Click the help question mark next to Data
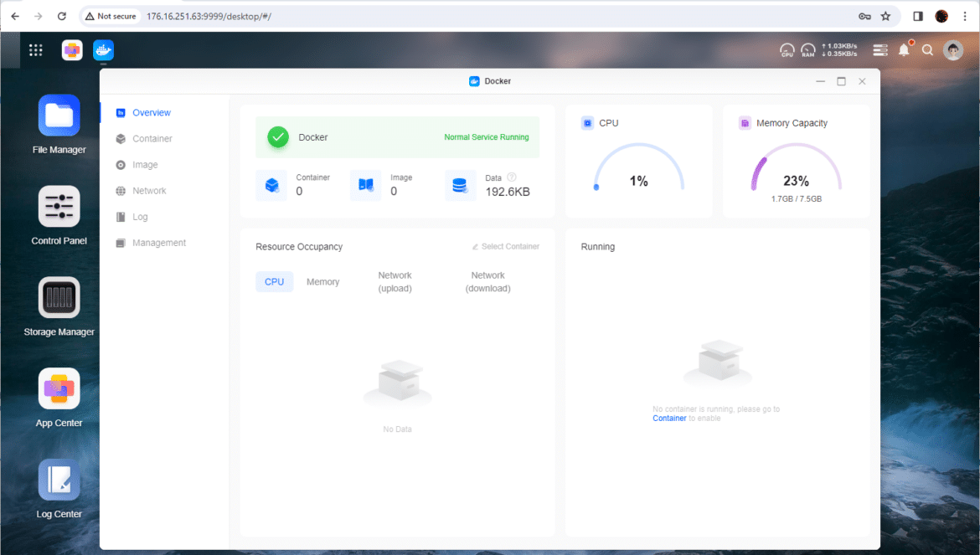 click(x=512, y=177)
